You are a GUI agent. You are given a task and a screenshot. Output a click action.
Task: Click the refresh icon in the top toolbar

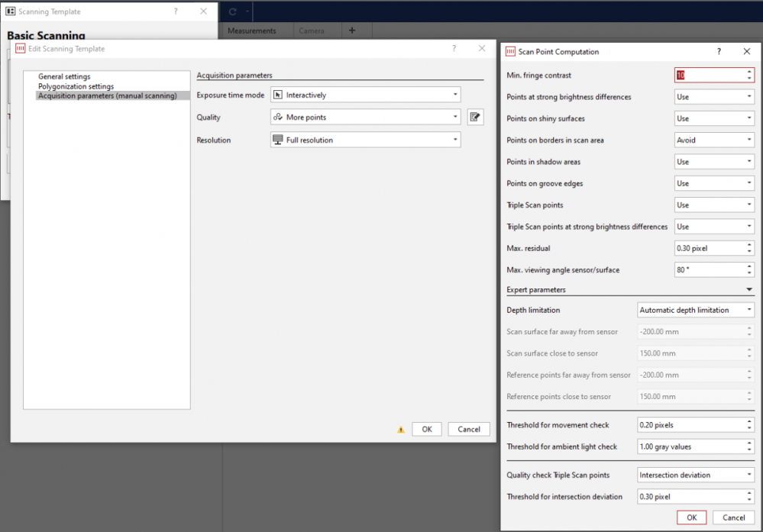(x=233, y=11)
